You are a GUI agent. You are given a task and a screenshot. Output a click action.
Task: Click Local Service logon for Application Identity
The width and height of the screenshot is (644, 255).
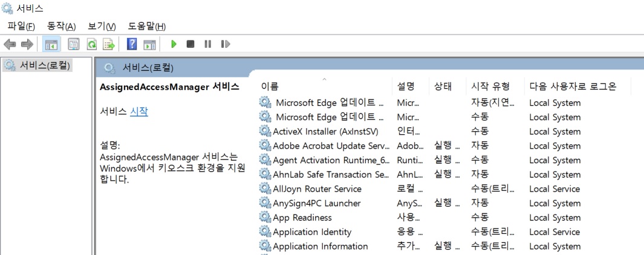pos(555,232)
